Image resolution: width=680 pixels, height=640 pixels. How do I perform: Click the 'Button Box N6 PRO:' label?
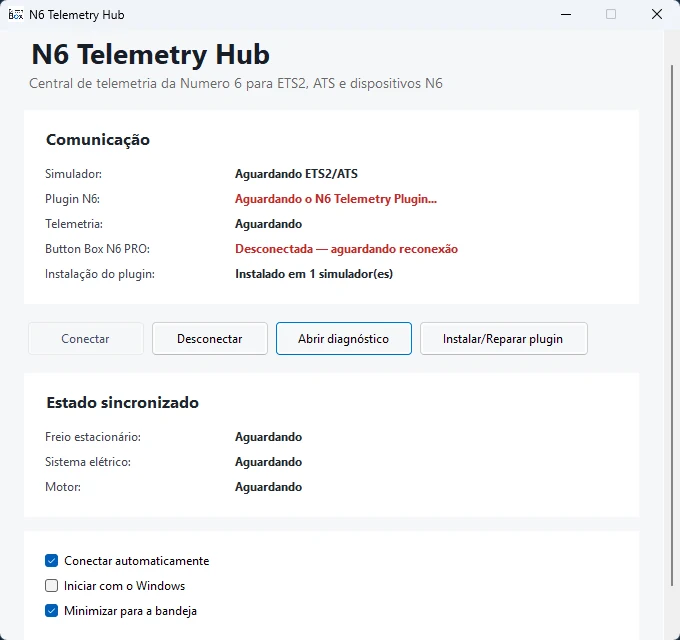97,249
